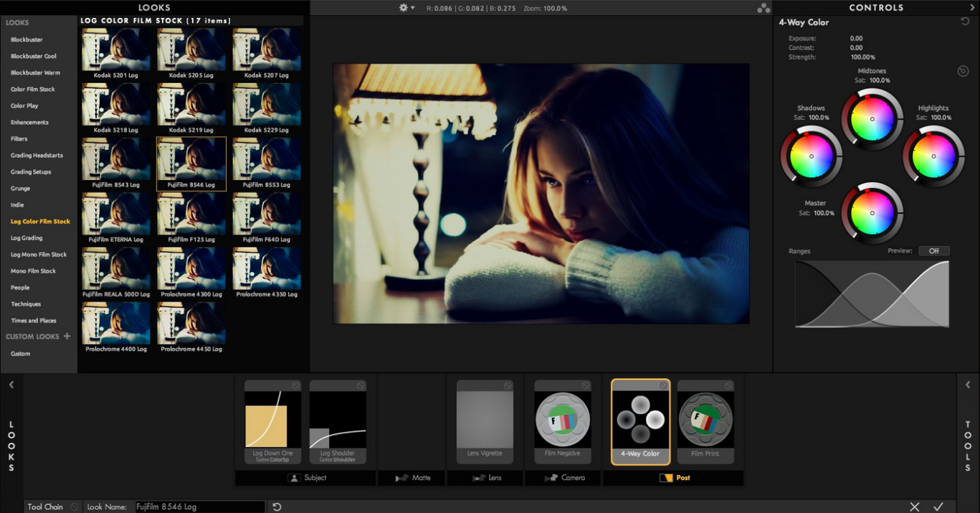
Task: Collapse the Controls panel with top chevron
Action: 972,7
